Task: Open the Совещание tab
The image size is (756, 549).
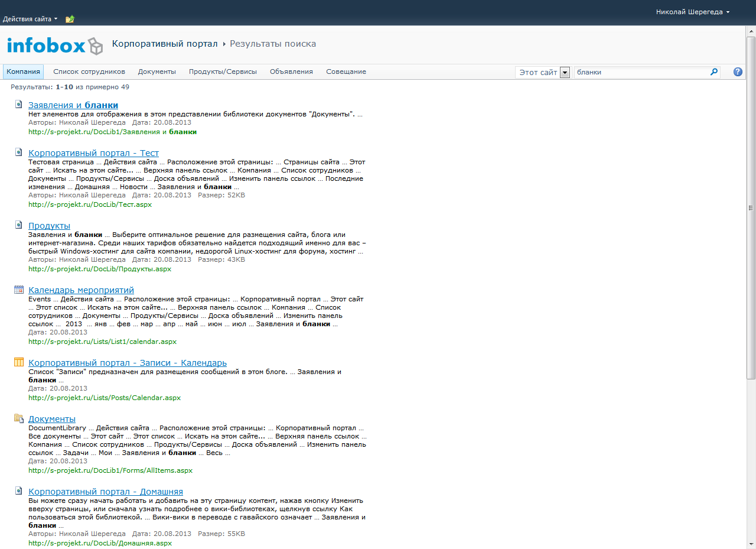Action: (346, 72)
